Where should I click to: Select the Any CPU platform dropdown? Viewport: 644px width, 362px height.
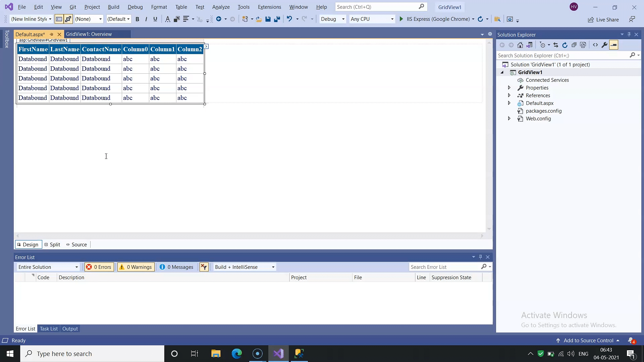click(371, 18)
